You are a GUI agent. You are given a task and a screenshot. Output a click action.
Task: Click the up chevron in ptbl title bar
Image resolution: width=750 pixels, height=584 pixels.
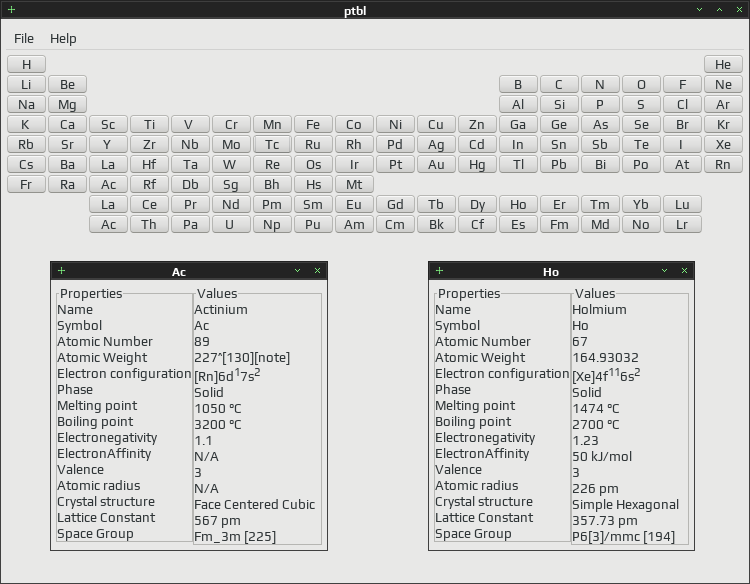coord(719,10)
